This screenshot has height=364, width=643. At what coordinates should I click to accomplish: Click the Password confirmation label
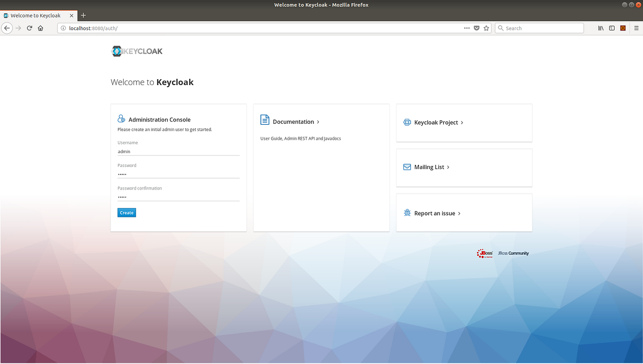pos(139,188)
